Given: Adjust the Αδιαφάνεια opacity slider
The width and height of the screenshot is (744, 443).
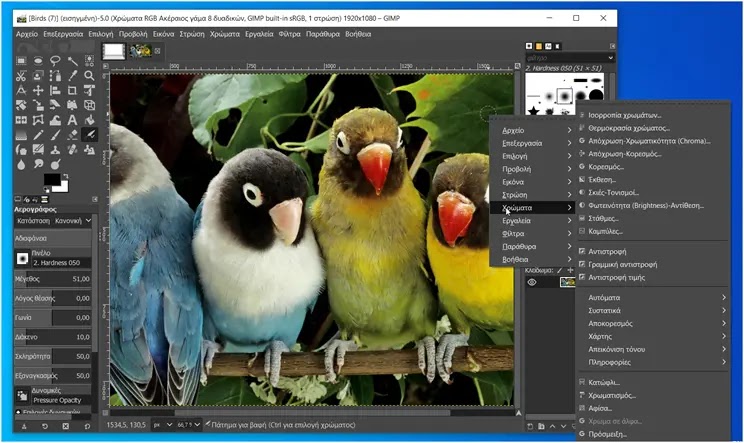Looking at the screenshot, I should [53, 238].
